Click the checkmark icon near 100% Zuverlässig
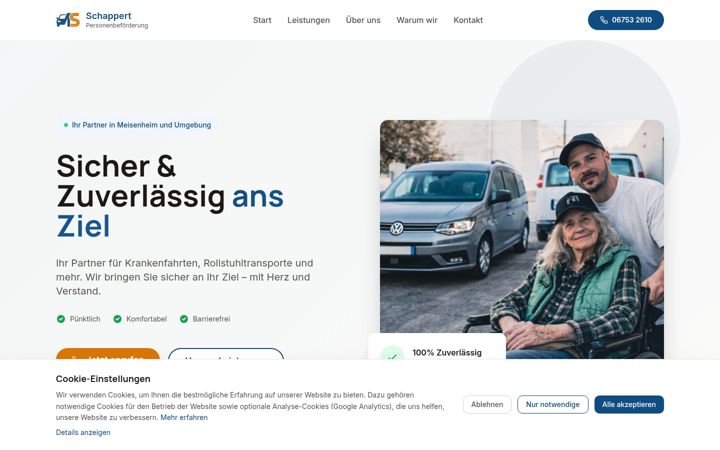The image size is (720, 450). click(x=392, y=354)
